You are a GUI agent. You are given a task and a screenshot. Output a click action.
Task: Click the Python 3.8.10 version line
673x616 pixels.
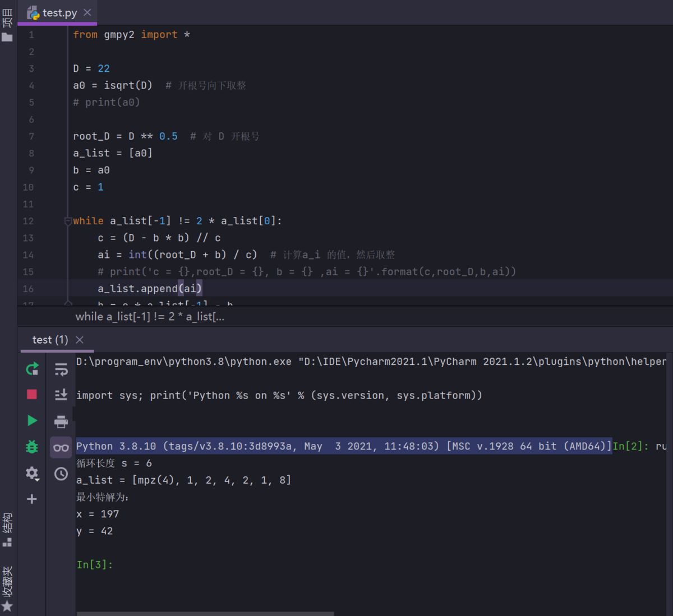344,446
